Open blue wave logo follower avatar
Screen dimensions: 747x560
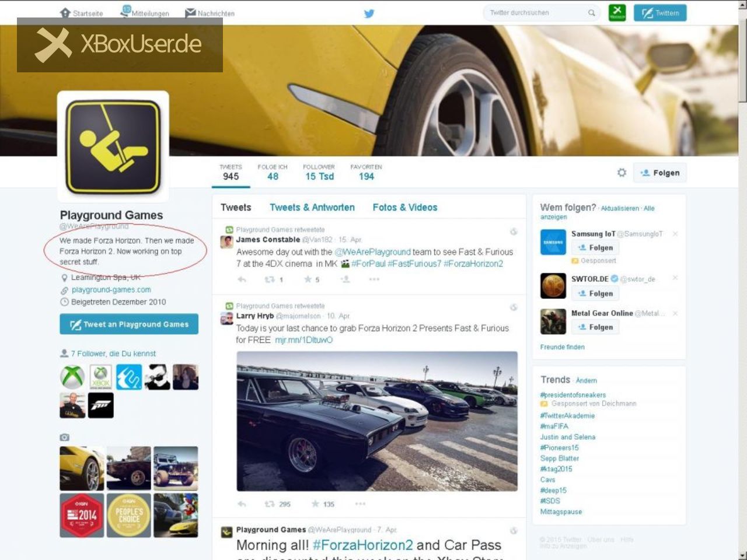coord(129,377)
